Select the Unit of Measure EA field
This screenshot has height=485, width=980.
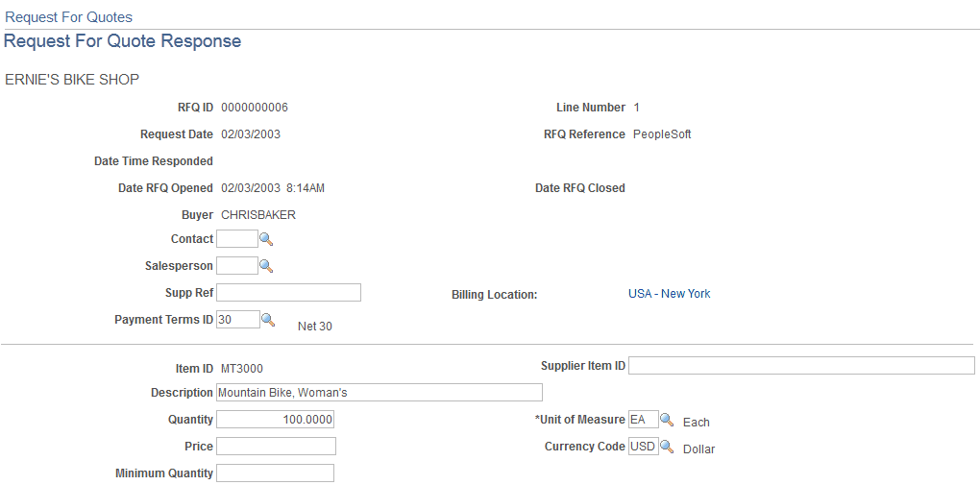[x=643, y=420]
